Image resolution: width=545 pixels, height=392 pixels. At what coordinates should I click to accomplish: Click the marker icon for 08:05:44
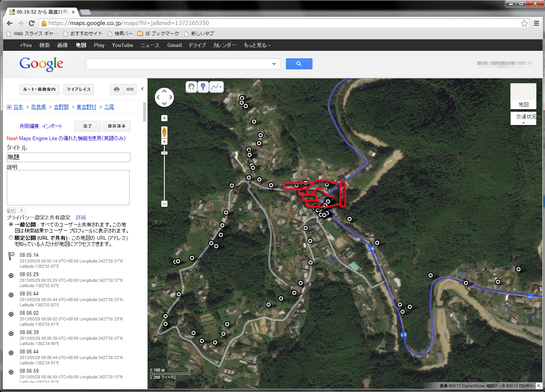[x=11, y=295]
